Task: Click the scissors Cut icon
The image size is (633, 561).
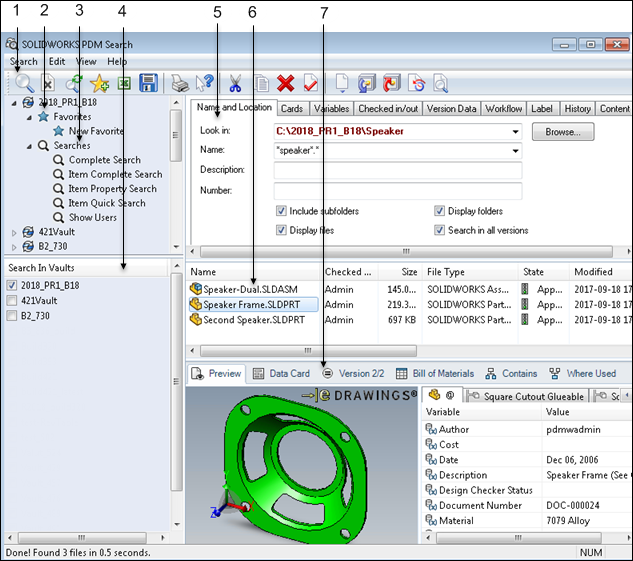Action: [236, 85]
